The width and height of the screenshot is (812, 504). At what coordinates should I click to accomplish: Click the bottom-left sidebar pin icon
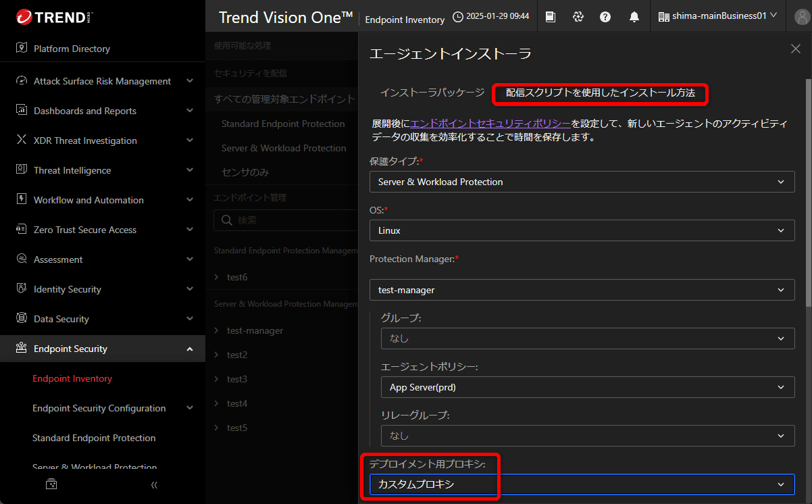point(51,484)
